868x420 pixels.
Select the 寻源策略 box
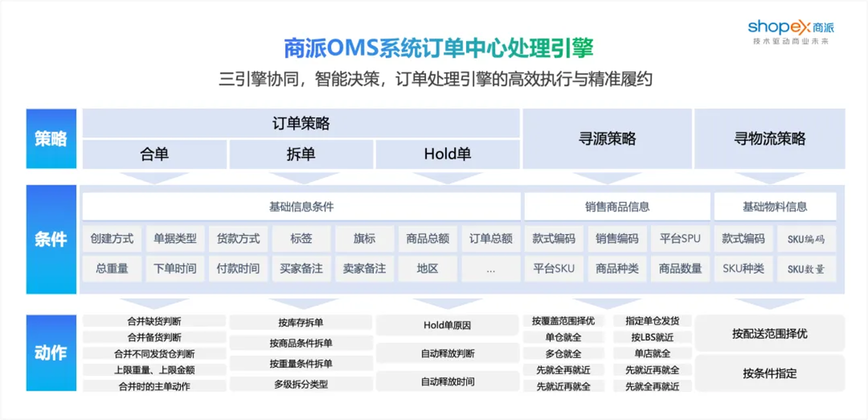coord(607,138)
